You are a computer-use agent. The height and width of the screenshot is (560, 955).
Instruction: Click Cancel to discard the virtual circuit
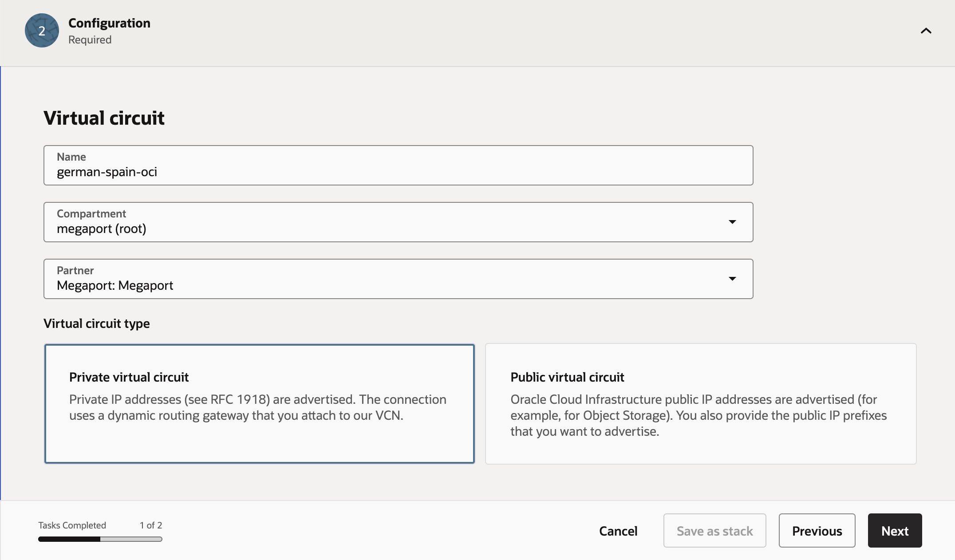click(x=618, y=531)
